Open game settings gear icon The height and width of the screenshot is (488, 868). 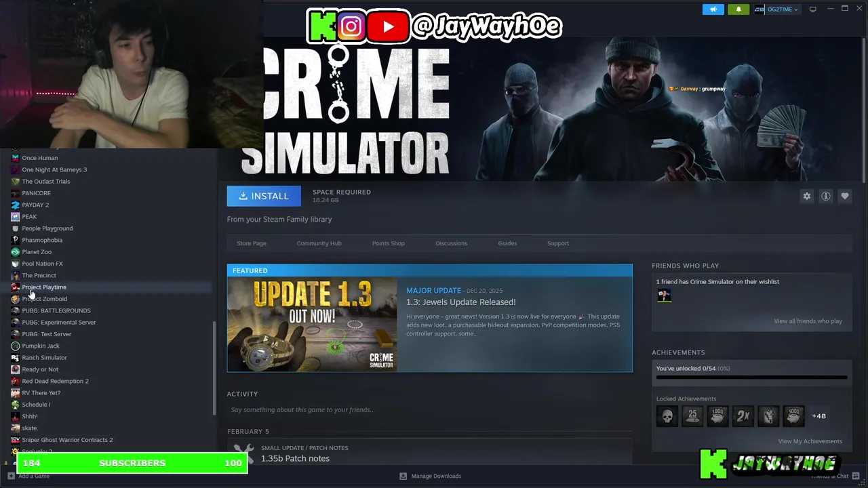pyautogui.click(x=807, y=196)
